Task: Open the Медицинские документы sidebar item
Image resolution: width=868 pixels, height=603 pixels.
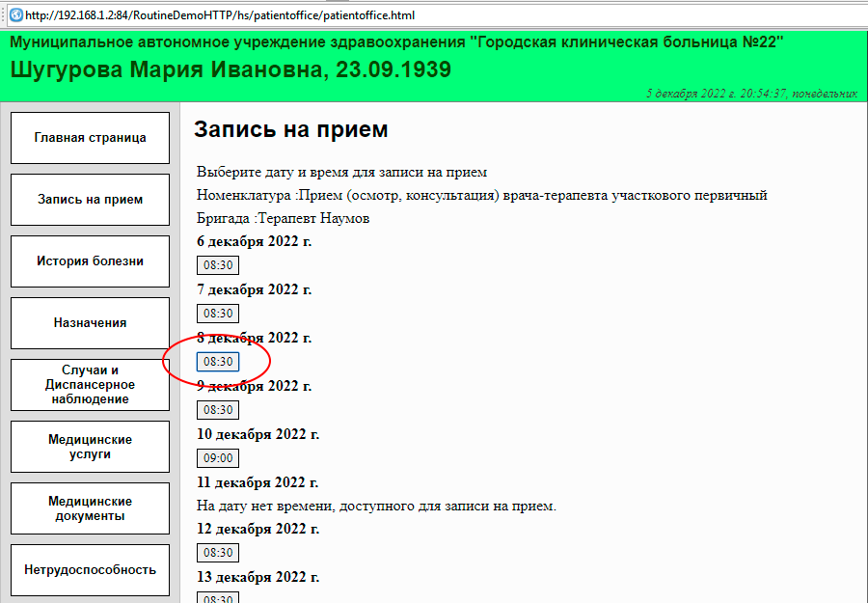Action: 90,508
